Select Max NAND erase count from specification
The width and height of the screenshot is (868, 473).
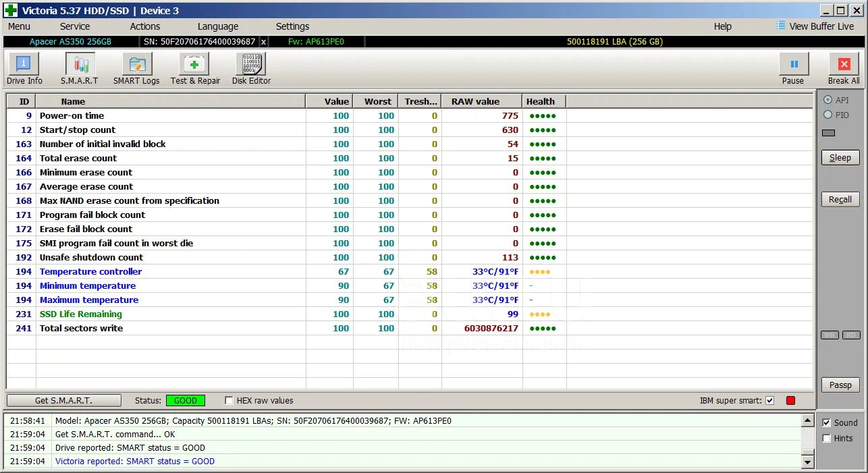(410, 200)
